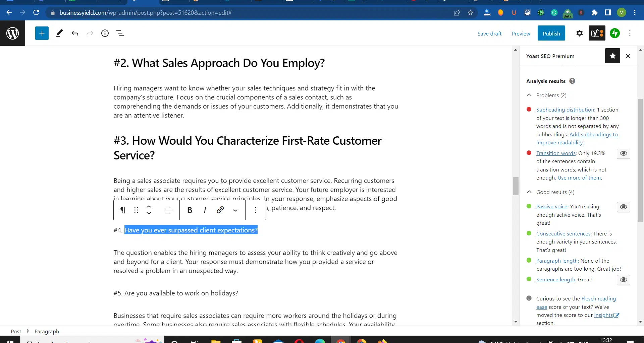
Task: Insert a link on selected text
Action: [220, 210]
